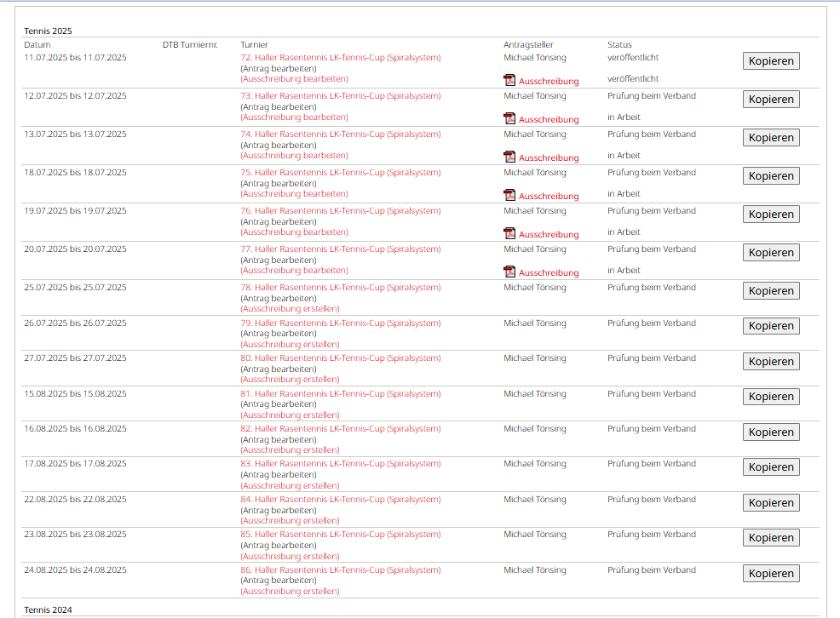Open 84. Haller Rasentennis LK-Tennis-Cup link
The image size is (840, 618).
click(341, 499)
